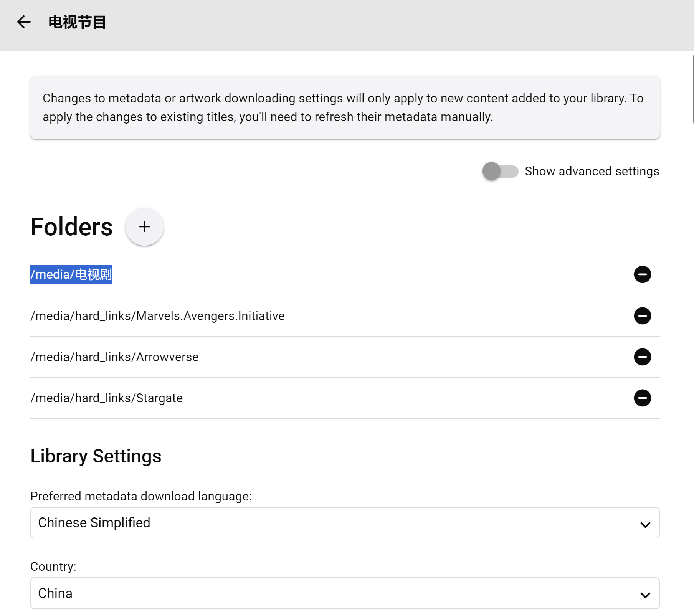Screen dimensions: 694x616
Task: Click the highlighted /media/电视剧 path
Action: pyautogui.click(x=71, y=274)
